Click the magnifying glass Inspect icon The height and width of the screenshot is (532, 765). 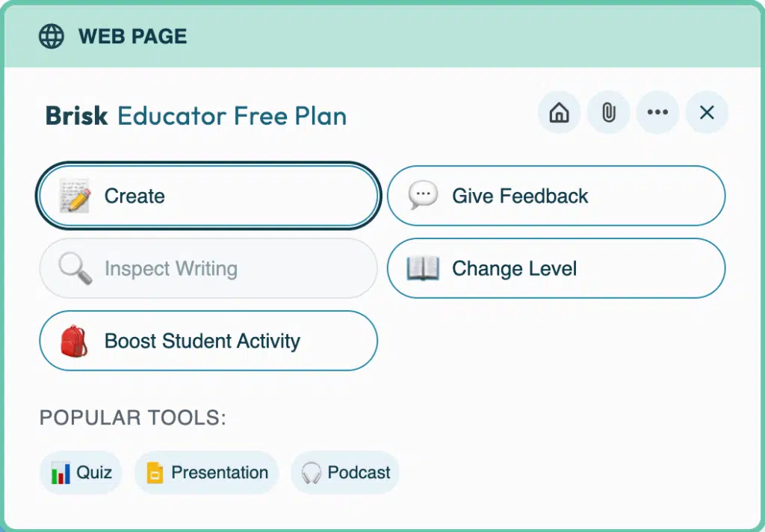(75, 268)
